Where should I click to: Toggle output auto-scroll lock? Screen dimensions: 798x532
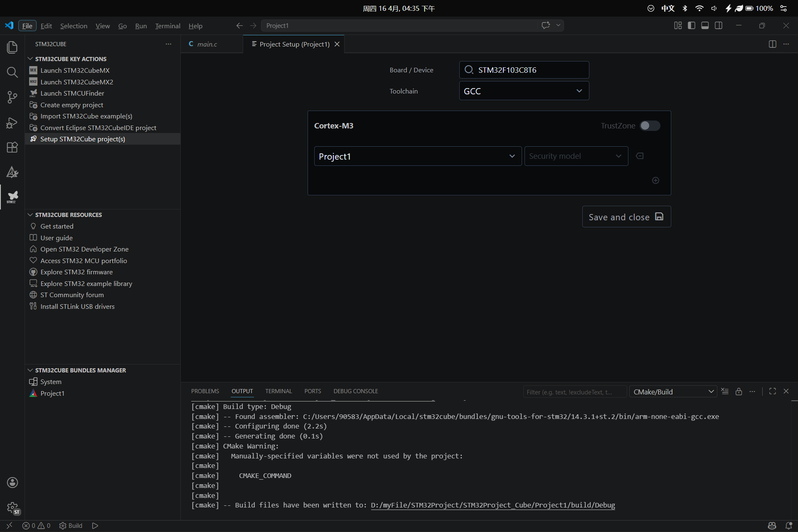(x=739, y=392)
